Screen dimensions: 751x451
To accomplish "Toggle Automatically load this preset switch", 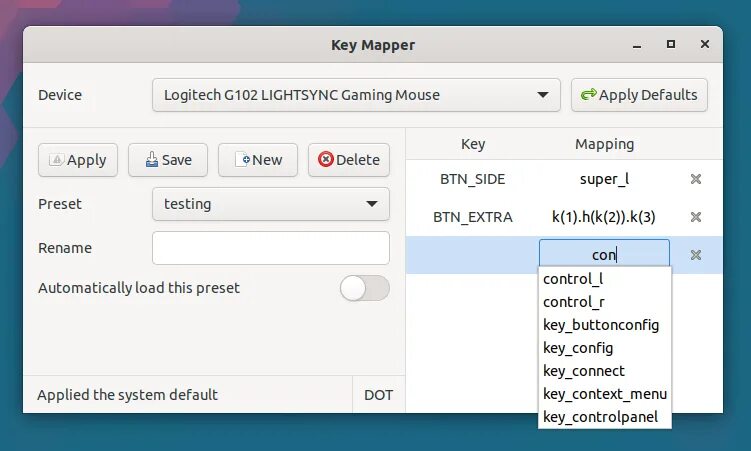I will [x=364, y=288].
